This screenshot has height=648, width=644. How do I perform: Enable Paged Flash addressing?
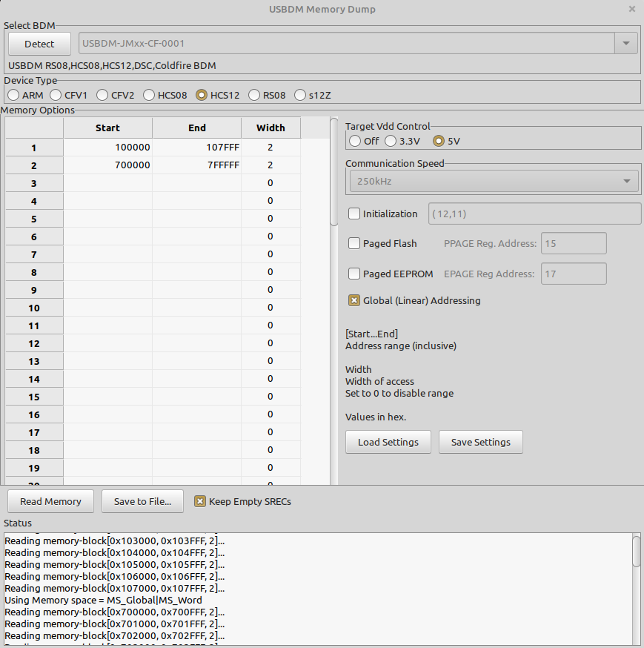pos(353,243)
